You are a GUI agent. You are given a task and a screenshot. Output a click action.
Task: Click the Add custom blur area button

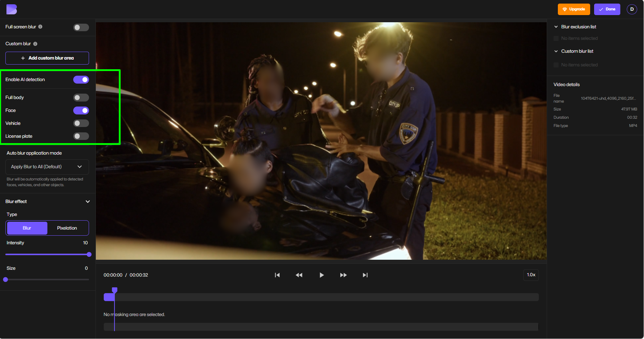pyautogui.click(x=47, y=58)
